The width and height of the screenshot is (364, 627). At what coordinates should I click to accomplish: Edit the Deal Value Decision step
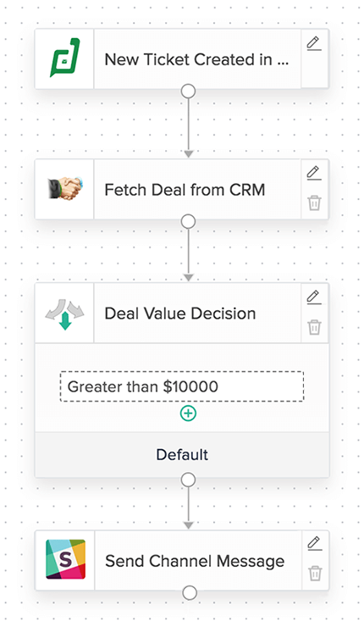click(x=314, y=297)
